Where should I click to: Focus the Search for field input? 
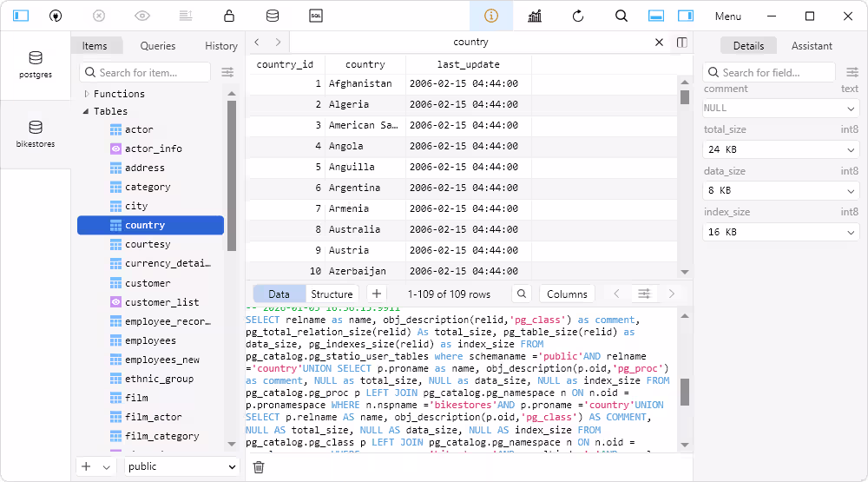pyautogui.click(x=769, y=73)
